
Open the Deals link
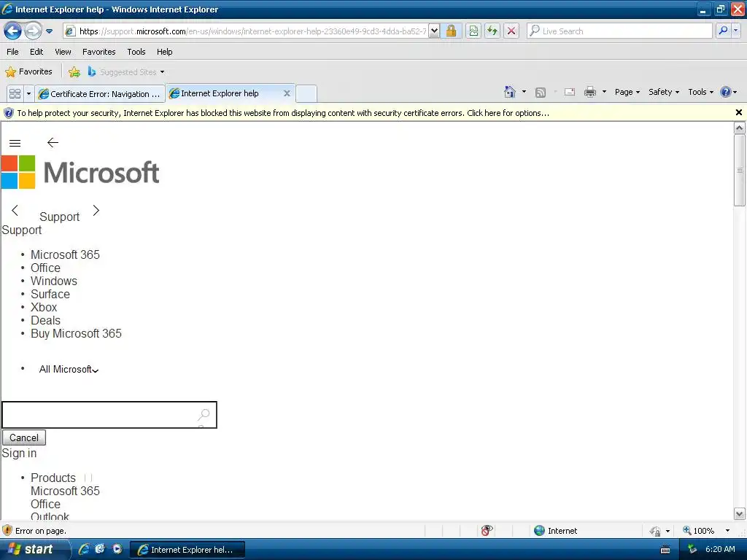(45, 321)
